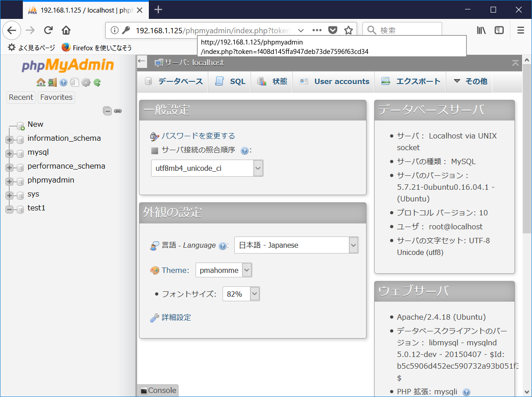Collapse all tree nodes via the minus icon
Screen dimensions: 532x397
click(x=107, y=111)
